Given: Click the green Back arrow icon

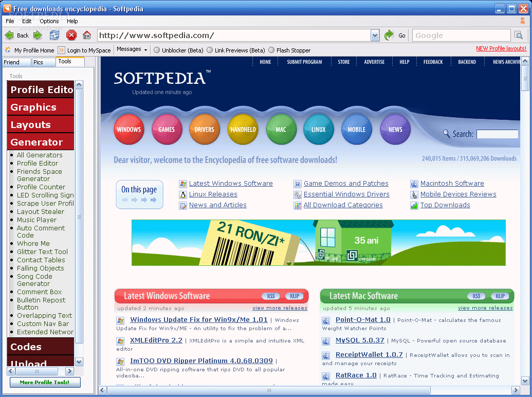Looking at the screenshot, I should [x=9, y=35].
